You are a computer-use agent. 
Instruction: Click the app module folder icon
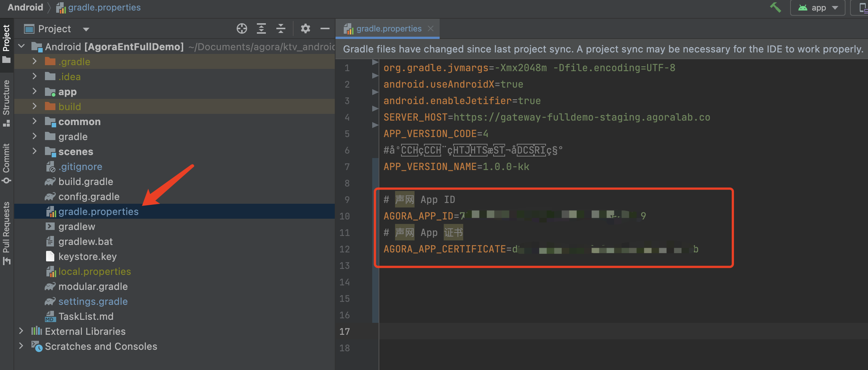[50, 92]
